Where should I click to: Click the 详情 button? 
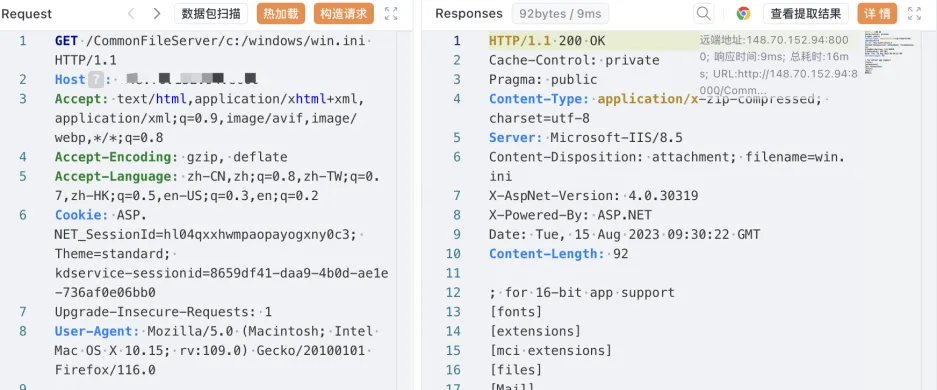pos(877,14)
